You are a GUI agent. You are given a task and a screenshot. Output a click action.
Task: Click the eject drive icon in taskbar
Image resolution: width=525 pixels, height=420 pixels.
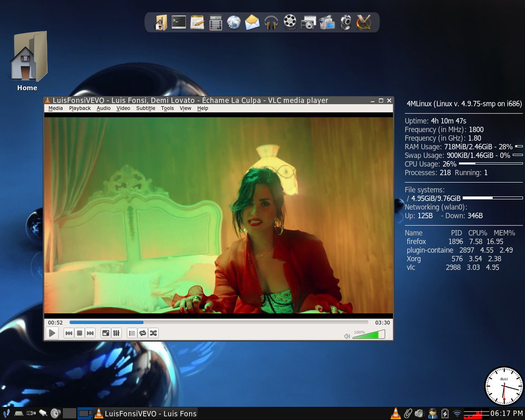[18, 413]
